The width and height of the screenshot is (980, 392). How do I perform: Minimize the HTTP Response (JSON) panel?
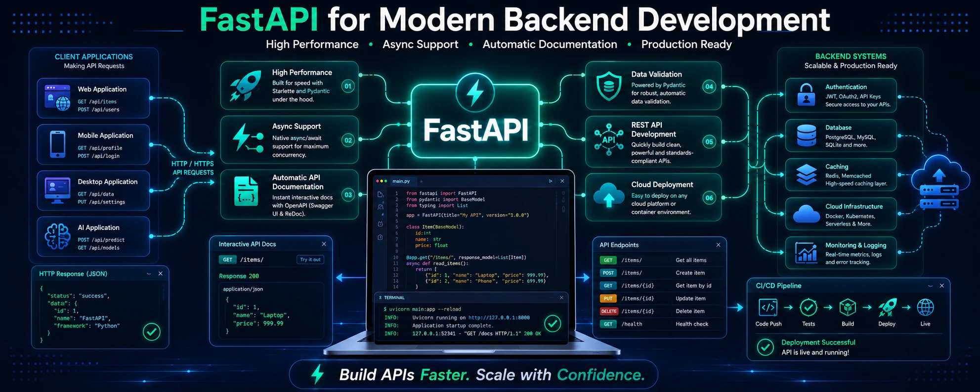[x=149, y=274]
